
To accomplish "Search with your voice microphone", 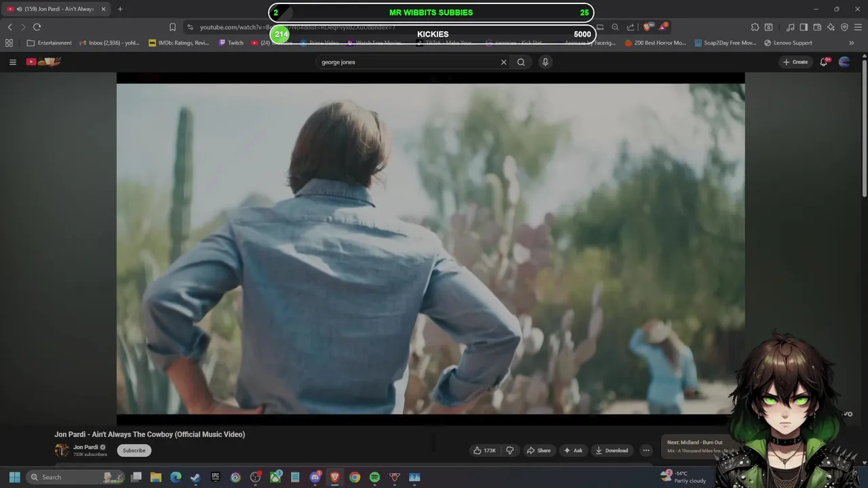I will pyautogui.click(x=545, y=62).
